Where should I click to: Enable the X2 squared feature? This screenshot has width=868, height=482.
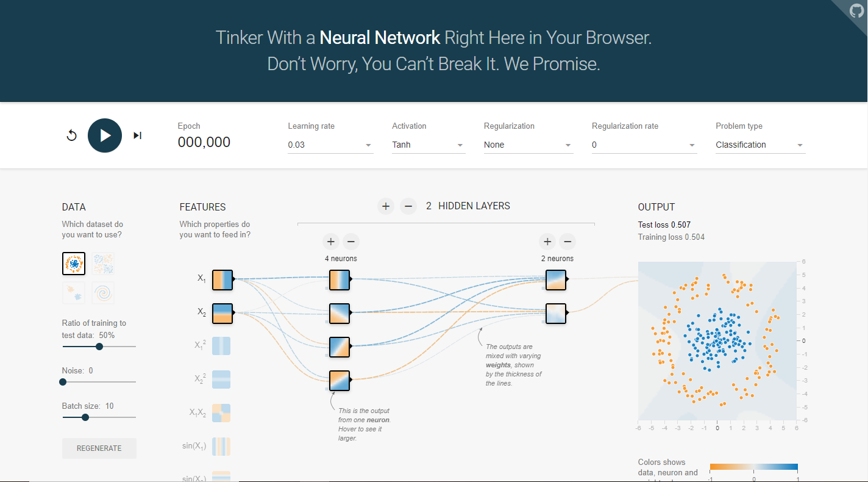click(x=222, y=379)
